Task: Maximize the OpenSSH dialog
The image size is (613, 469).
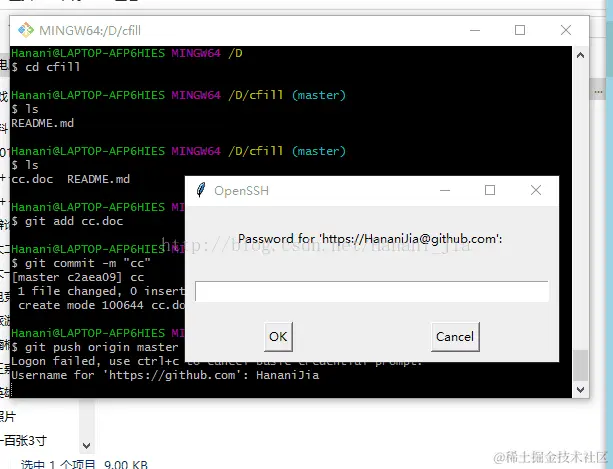Action: tap(490, 190)
